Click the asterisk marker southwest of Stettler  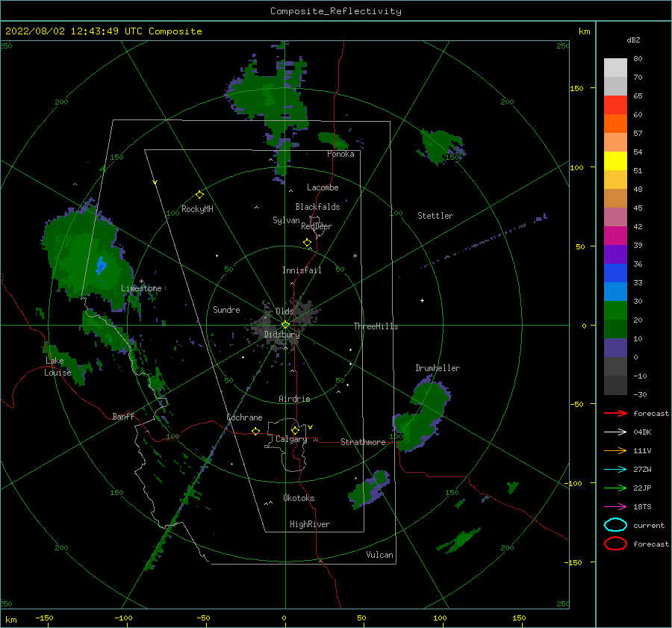(x=355, y=256)
